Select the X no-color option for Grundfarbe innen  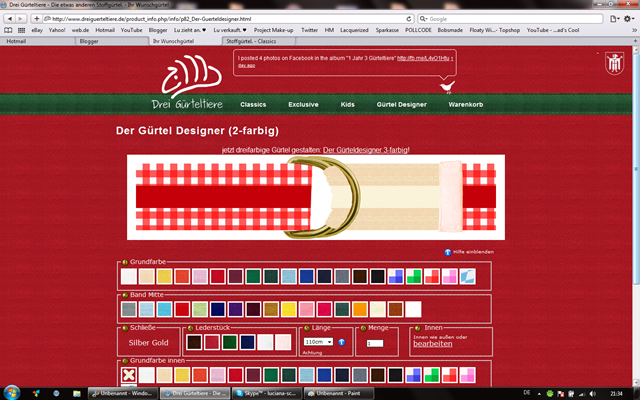(129, 375)
